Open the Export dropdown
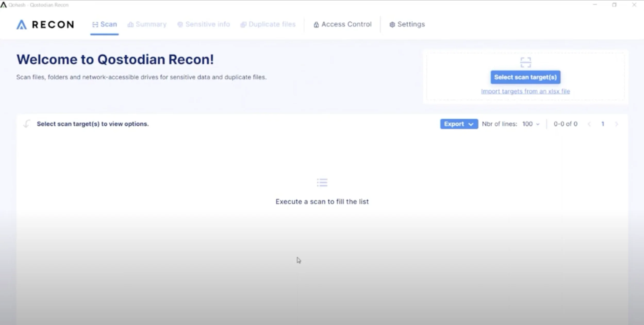This screenshot has height=325, width=644. pyautogui.click(x=459, y=124)
